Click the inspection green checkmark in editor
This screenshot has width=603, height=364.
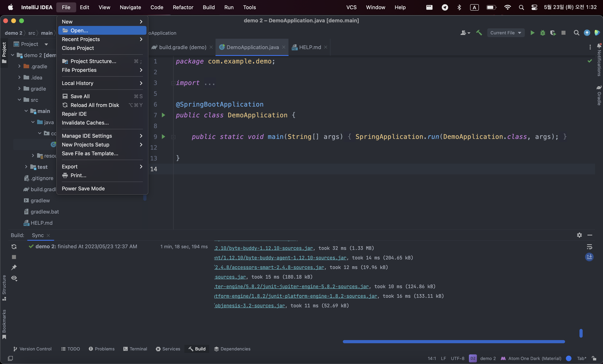pos(590,61)
